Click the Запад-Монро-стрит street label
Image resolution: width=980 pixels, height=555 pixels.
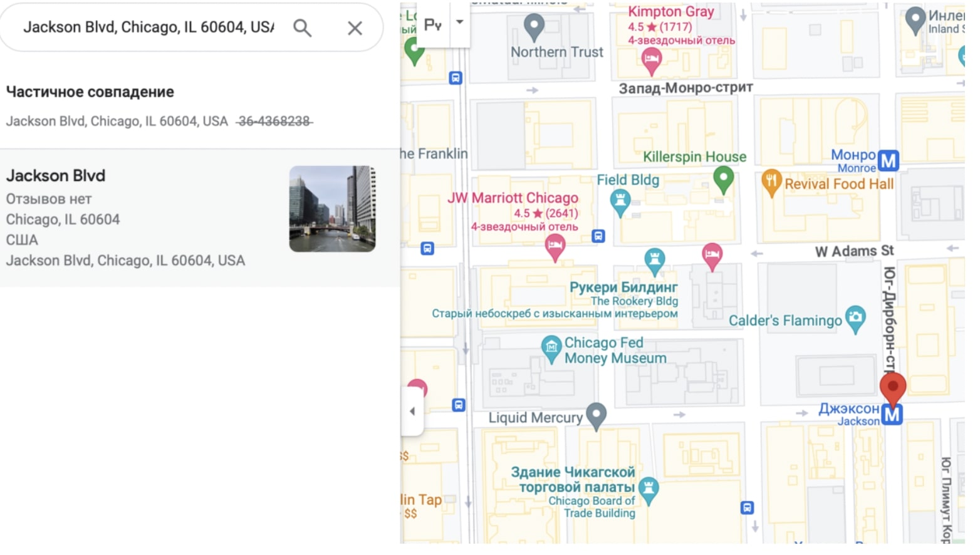point(685,88)
